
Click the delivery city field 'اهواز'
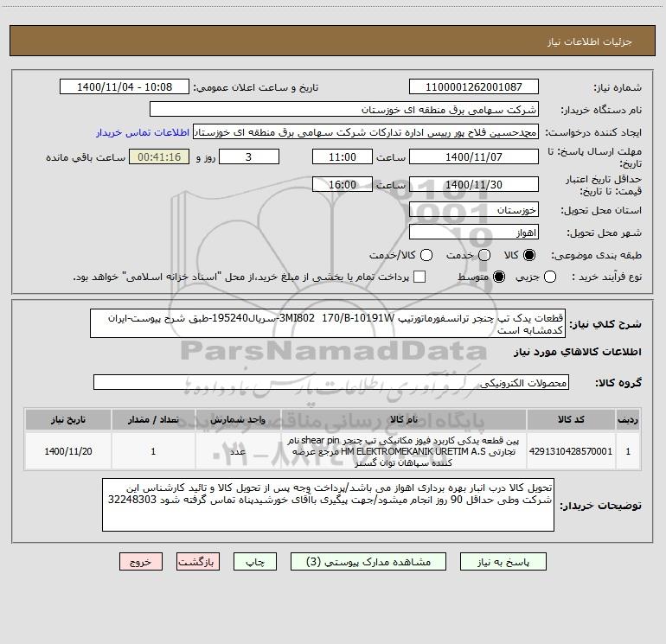pyautogui.click(x=474, y=233)
